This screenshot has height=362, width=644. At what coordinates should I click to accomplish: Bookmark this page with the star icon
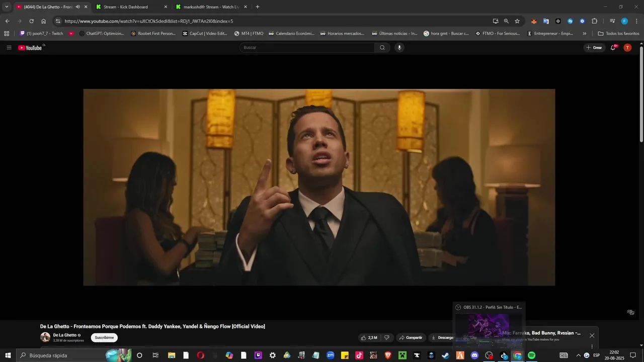point(517,21)
